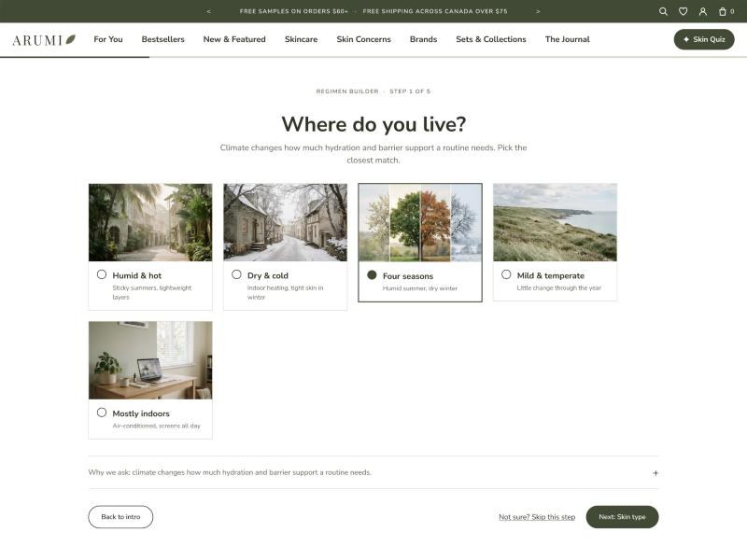Select the Dry & cold radio option
The width and height of the screenshot is (747, 560).
coord(236,274)
